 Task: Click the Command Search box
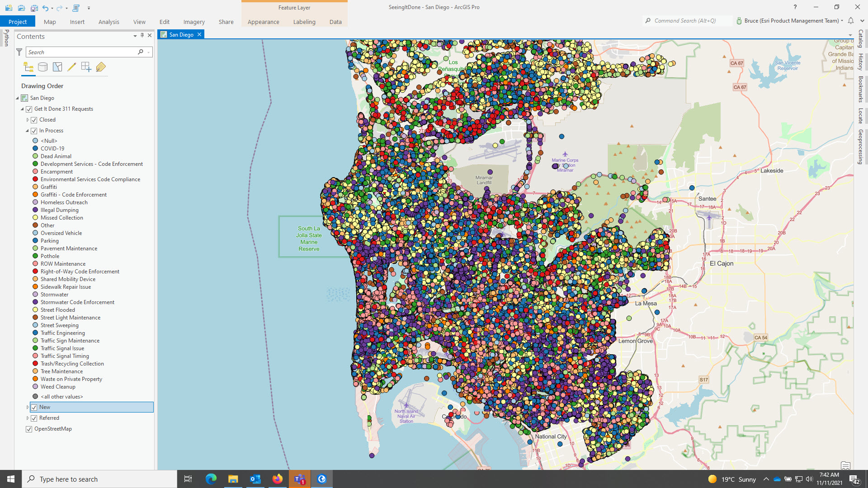coord(687,21)
